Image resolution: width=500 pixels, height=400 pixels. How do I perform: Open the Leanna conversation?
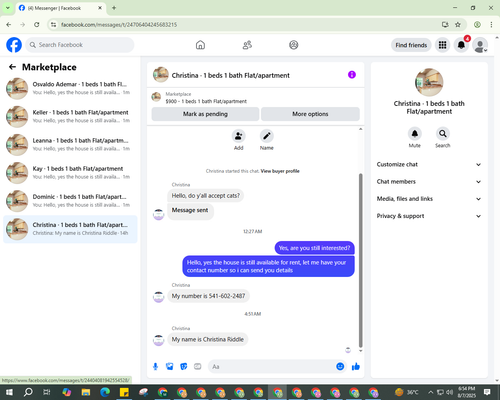70,145
